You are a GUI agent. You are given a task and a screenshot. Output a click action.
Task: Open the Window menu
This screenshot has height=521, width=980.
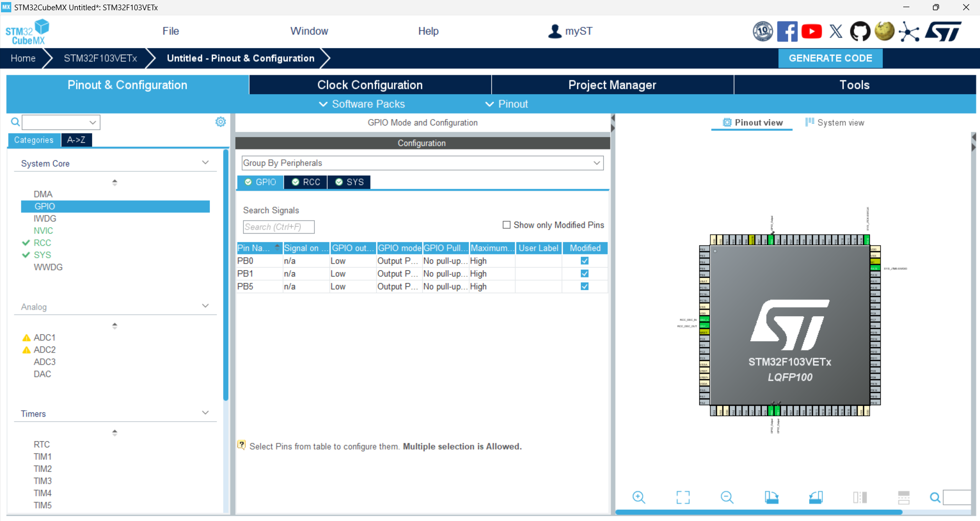pyautogui.click(x=309, y=31)
